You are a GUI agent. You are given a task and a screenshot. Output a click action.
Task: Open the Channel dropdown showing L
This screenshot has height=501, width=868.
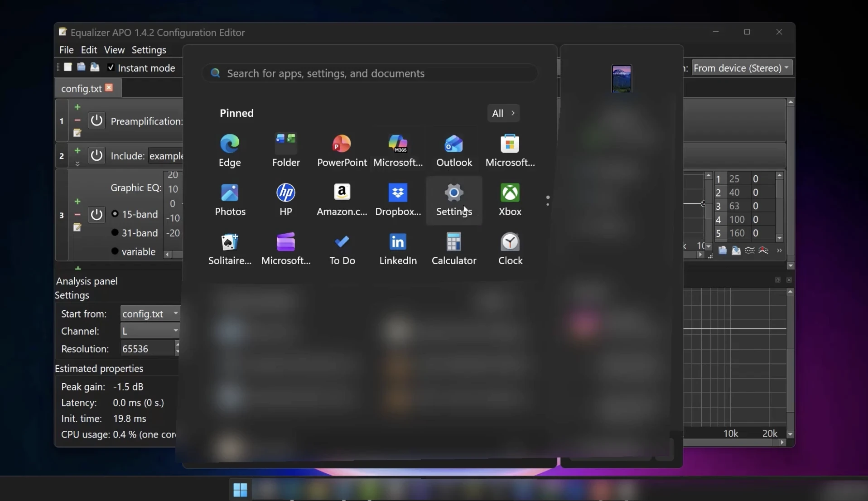click(x=150, y=331)
